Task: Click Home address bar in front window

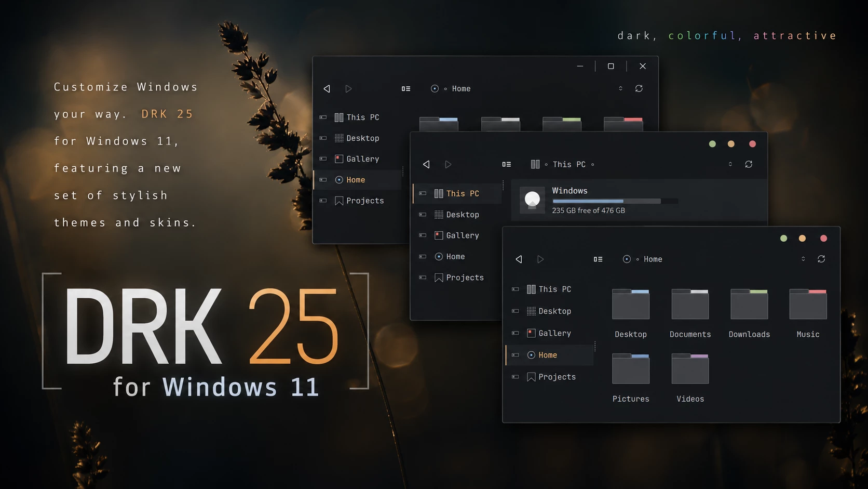Action: 642,259
